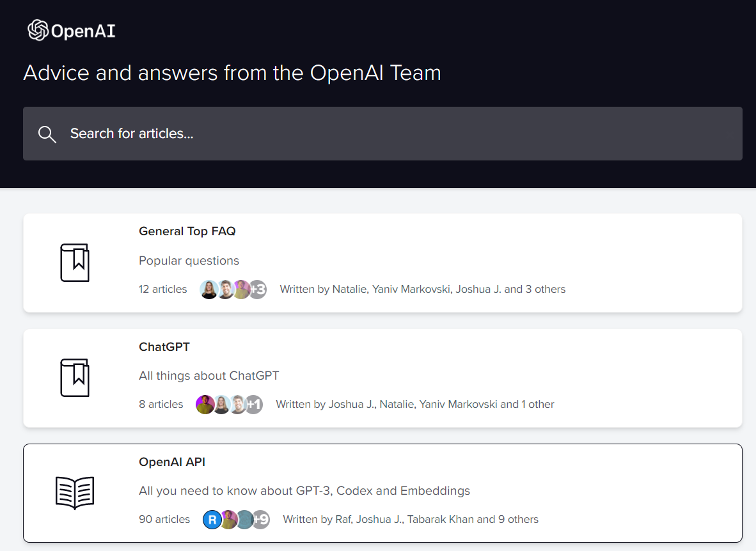Click the '+9' authors badge in OpenAI API card
This screenshot has height=551, width=756.
pyautogui.click(x=260, y=520)
